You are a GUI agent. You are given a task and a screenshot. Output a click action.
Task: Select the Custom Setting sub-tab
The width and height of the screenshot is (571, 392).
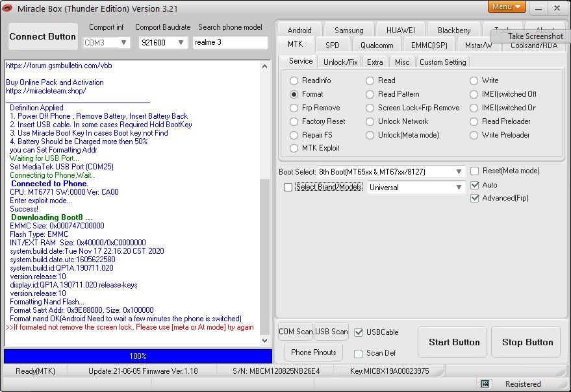click(x=443, y=62)
